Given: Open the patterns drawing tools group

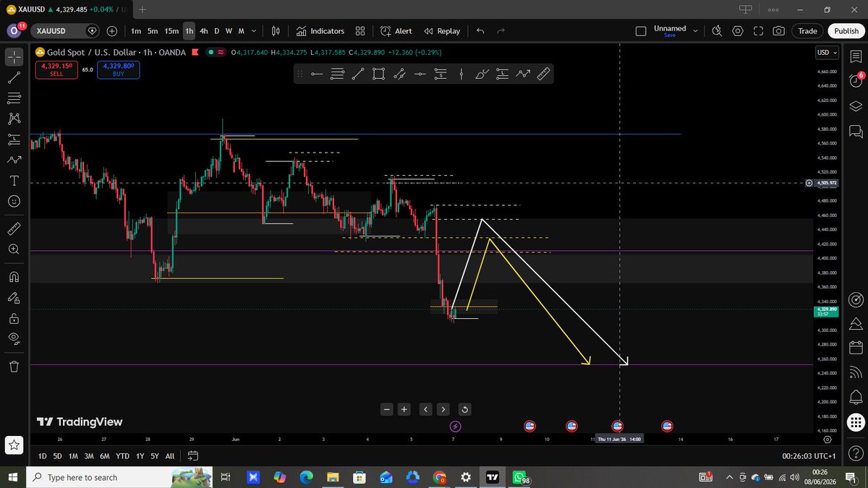Looking at the screenshot, I should [14, 119].
